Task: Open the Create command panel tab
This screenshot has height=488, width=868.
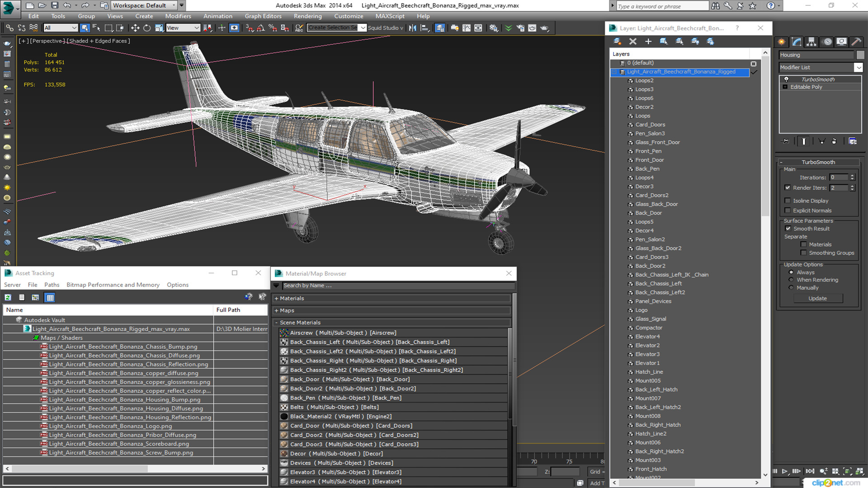Action: coord(782,42)
